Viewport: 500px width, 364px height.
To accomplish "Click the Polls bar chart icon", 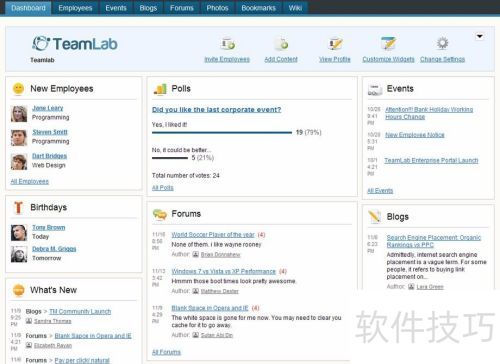I will click(160, 89).
